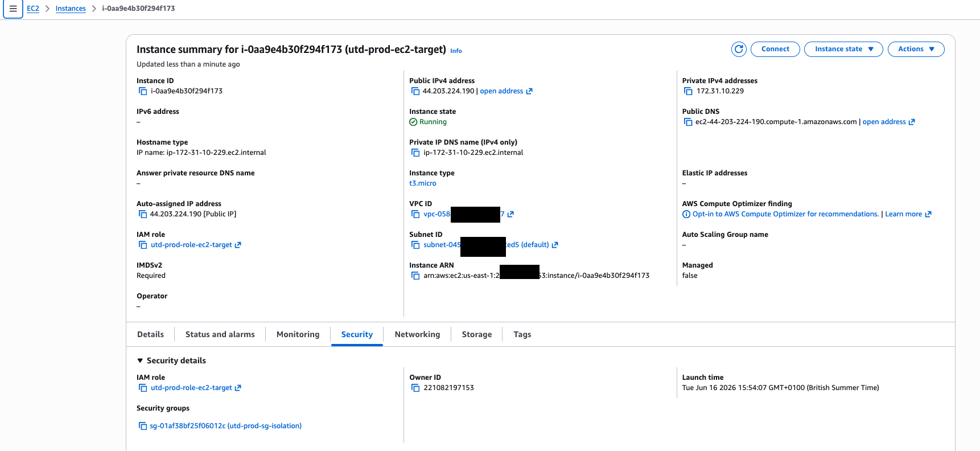Open the Tags tab
This screenshot has width=980, height=451.
point(522,334)
